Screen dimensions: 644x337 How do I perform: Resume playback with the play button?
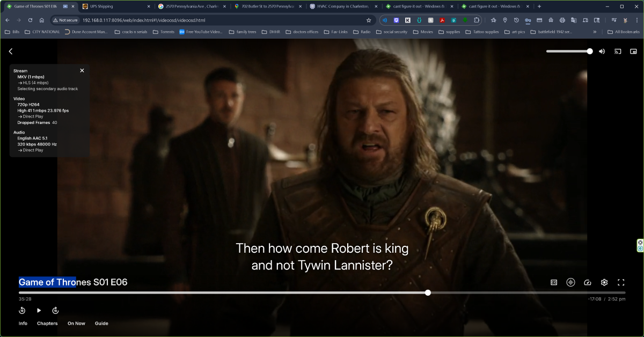[39, 310]
